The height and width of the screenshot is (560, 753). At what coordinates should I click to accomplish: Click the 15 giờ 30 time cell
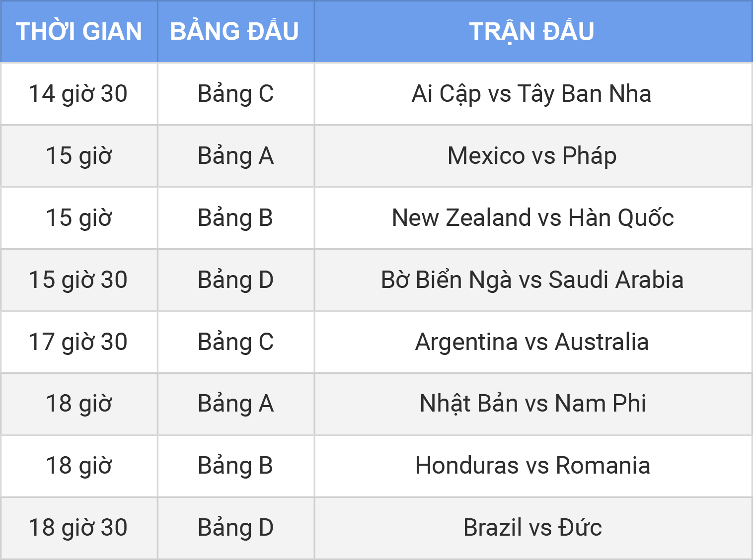pos(79,280)
